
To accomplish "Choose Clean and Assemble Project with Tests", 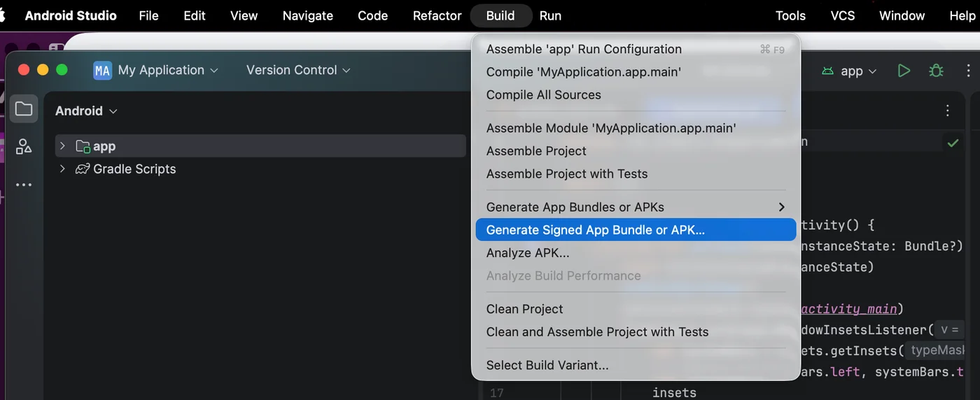I will point(636,332).
